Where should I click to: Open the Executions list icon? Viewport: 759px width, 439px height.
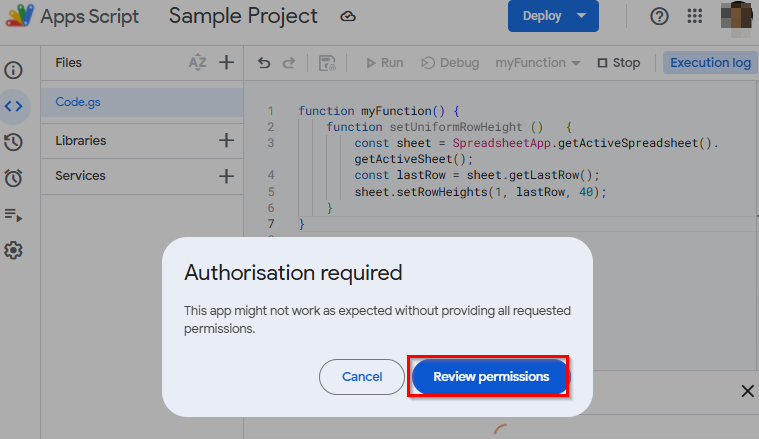coord(14,214)
